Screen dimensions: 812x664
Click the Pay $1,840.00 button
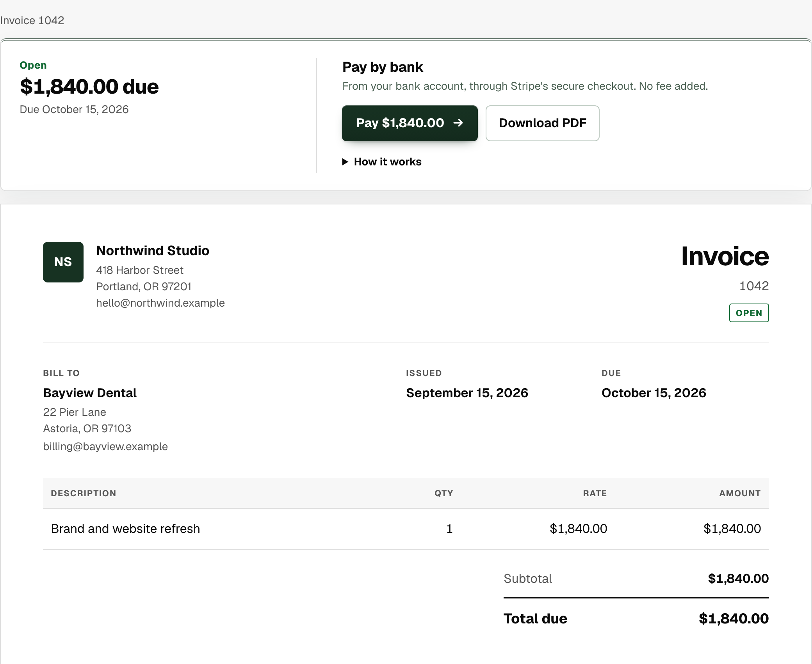(x=410, y=123)
